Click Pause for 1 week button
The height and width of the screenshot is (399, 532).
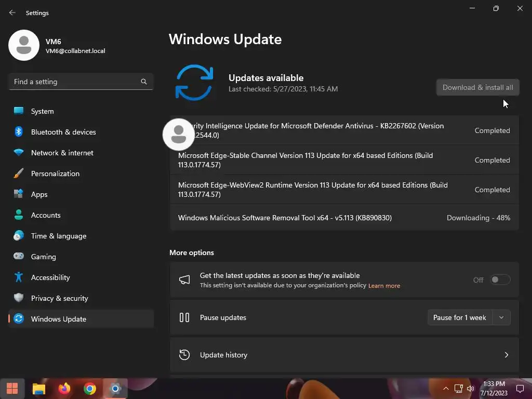pyautogui.click(x=459, y=317)
